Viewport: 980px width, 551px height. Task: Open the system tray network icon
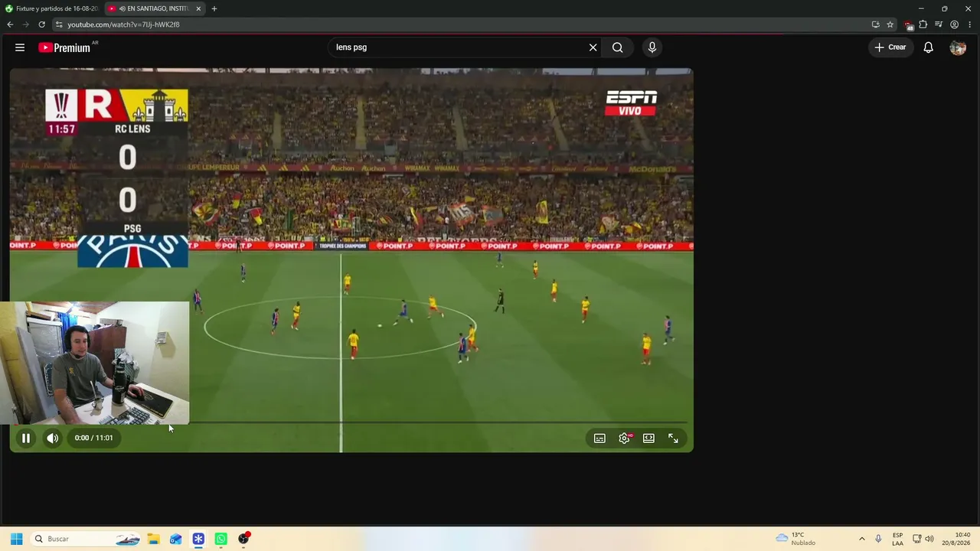[916, 539]
